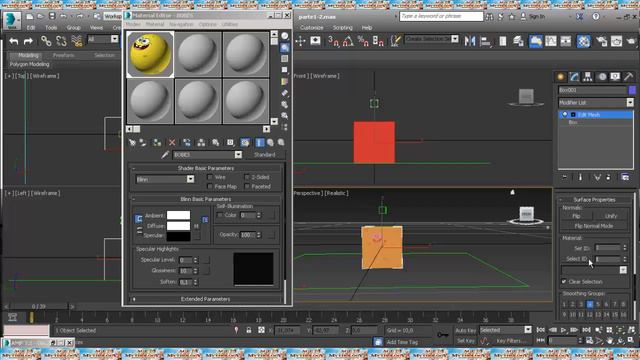Open the Utilities menu in Material Editor
Image resolution: width=640 pixels, height=360 pixels.
coord(230,24)
